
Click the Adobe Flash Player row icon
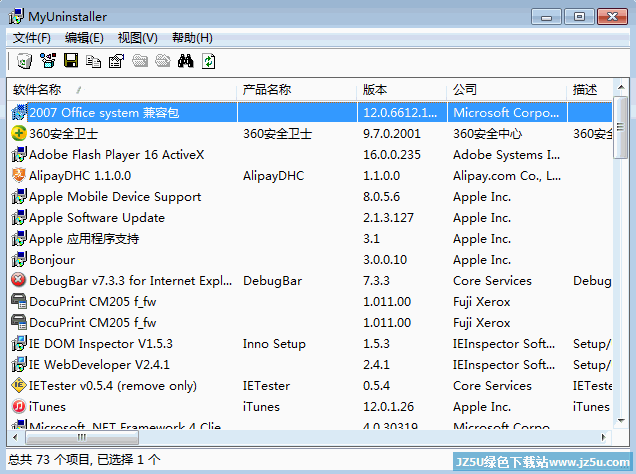(x=19, y=154)
